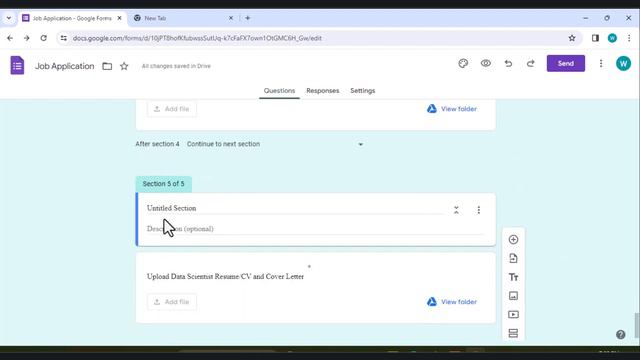Image resolution: width=640 pixels, height=360 pixels.
Task: Move form to folder icon
Action: pos(107,66)
